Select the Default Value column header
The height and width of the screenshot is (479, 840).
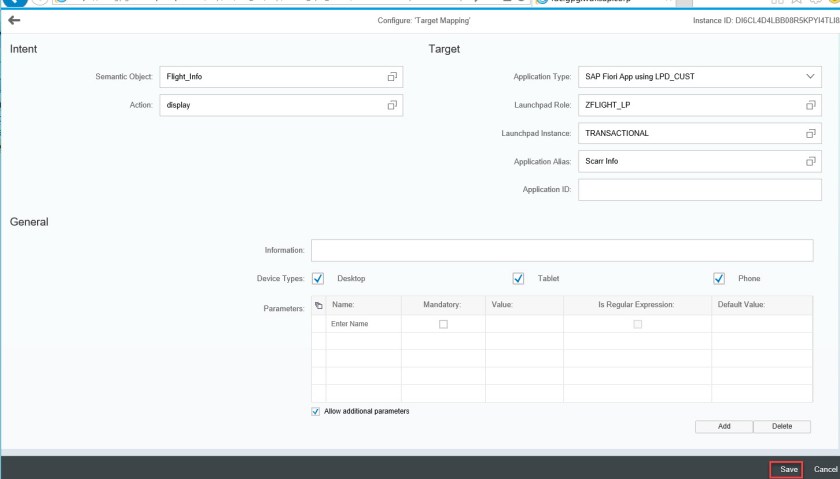[x=762, y=305]
